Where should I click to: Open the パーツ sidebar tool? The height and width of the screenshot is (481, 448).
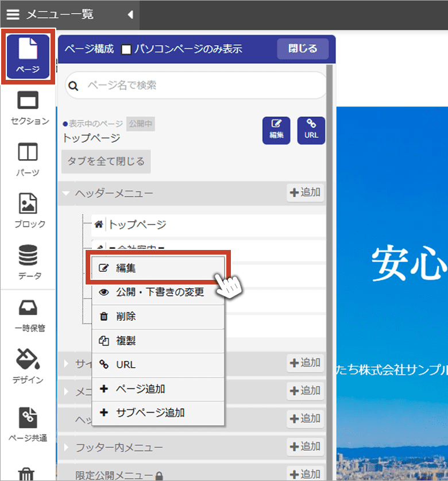(28, 160)
